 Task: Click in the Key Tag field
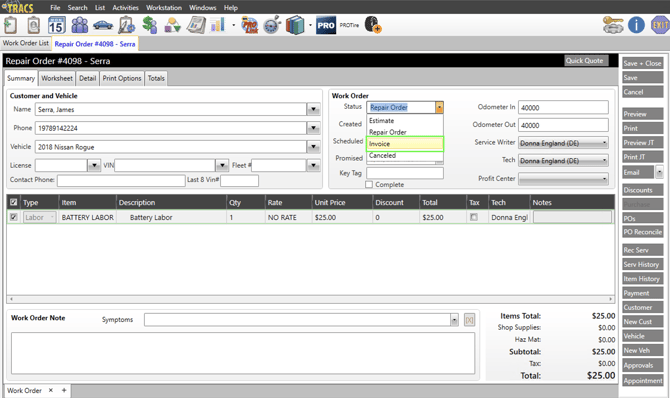pyautogui.click(x=405, y=173)
